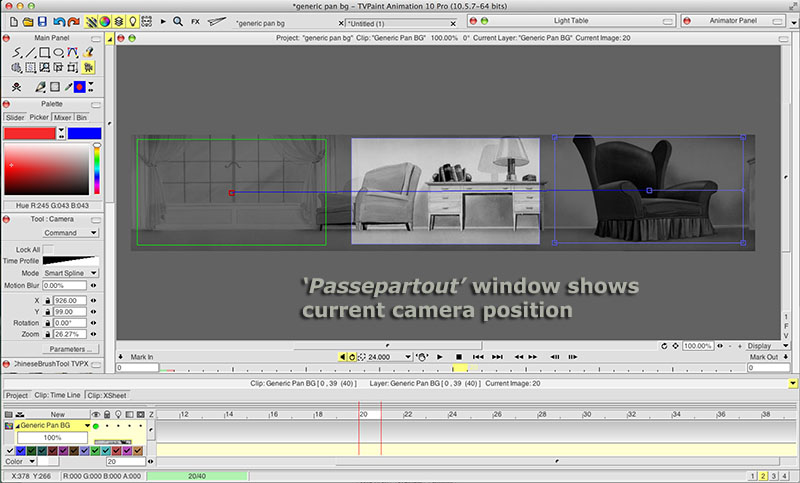
Task: Click the red A color swatch in Palette
Action: 30,133
